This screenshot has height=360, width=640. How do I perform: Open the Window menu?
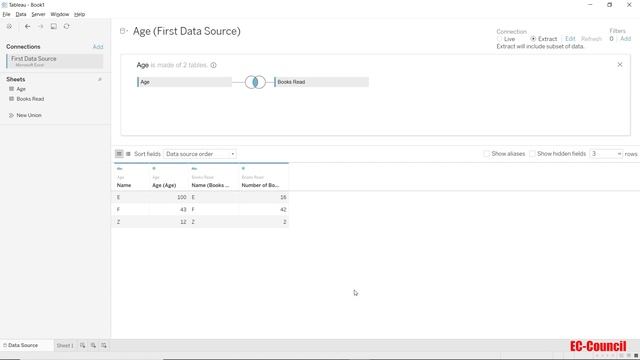[x=60, y=14]
